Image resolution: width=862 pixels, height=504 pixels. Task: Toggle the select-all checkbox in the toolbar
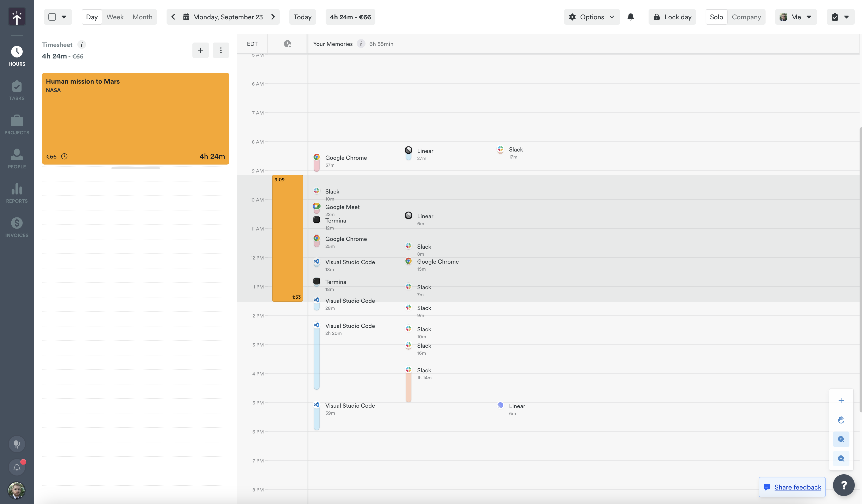point(52,16)
